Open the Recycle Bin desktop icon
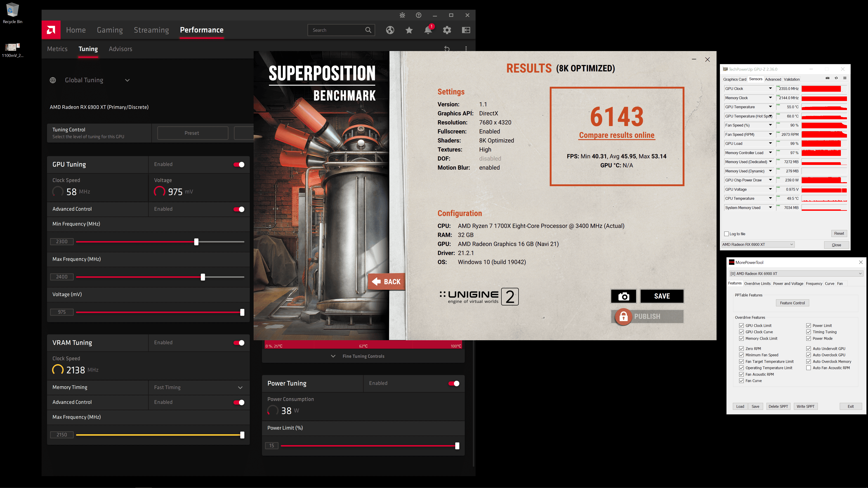The height and width of the screenshot is (488, 868). click(12, 13)
